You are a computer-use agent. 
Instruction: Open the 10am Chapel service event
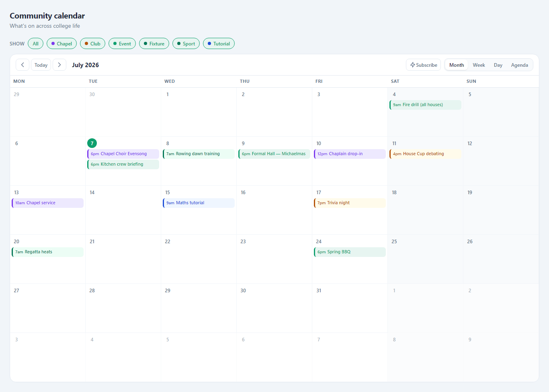(x=47, y=203)
